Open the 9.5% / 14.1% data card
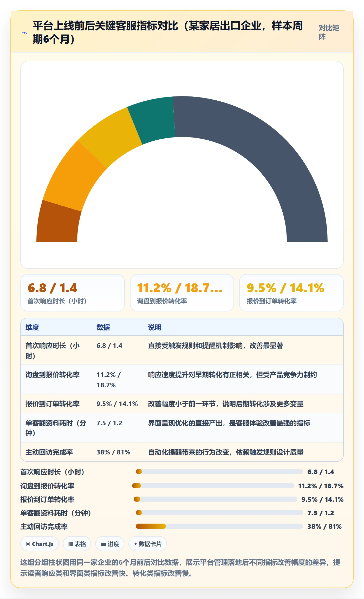Screen dimensions: 364x599 pos(291,293)
